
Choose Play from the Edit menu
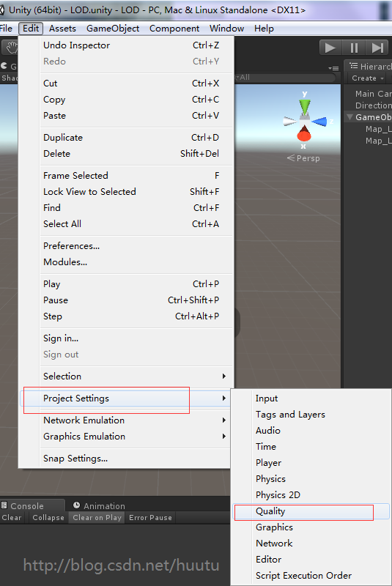(x=125, y=284)
